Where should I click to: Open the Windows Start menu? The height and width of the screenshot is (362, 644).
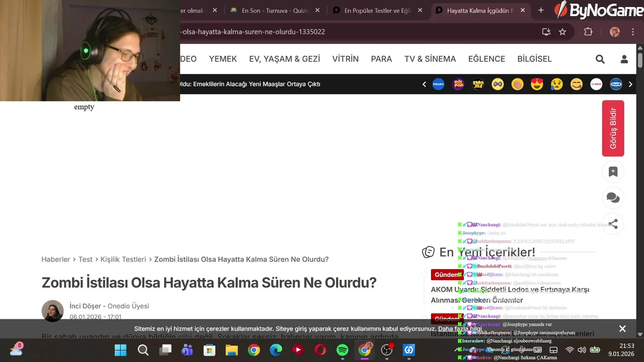120,350
